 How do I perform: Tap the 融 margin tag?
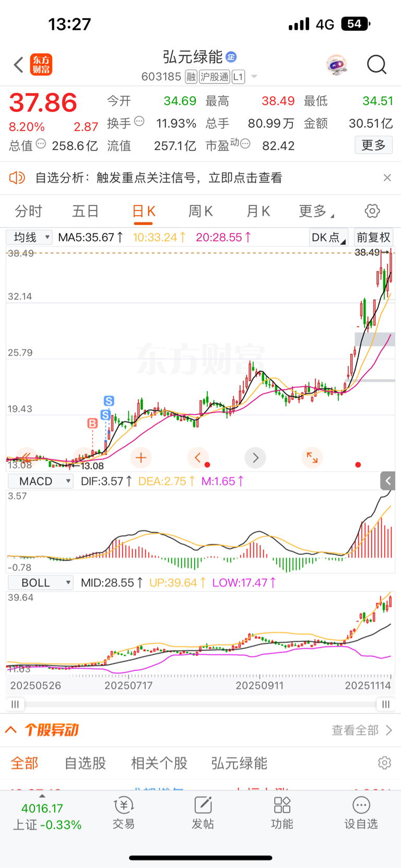191,77
